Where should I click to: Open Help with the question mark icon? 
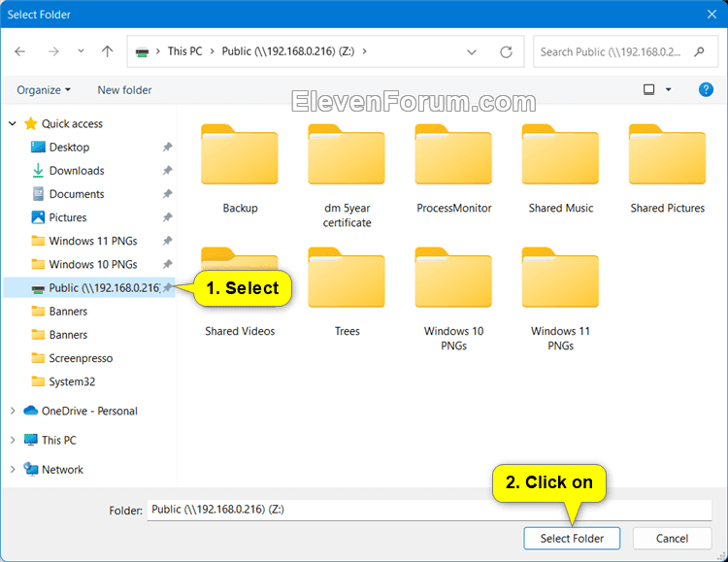(706, 89)
